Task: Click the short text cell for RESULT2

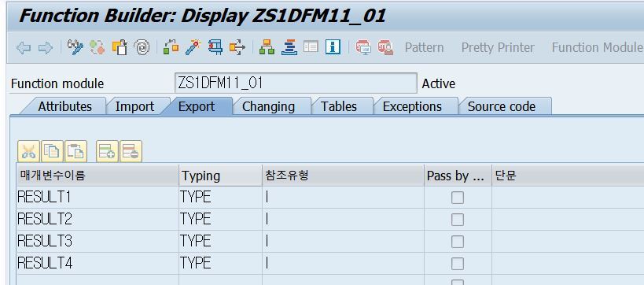Action: coord(568,219)
